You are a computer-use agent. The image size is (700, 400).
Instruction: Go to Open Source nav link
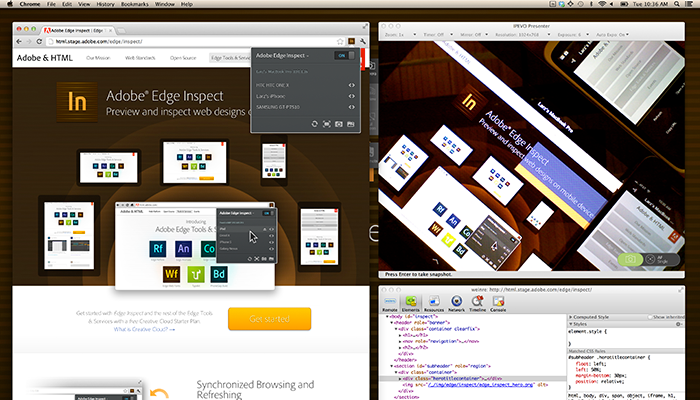(183, 58)
